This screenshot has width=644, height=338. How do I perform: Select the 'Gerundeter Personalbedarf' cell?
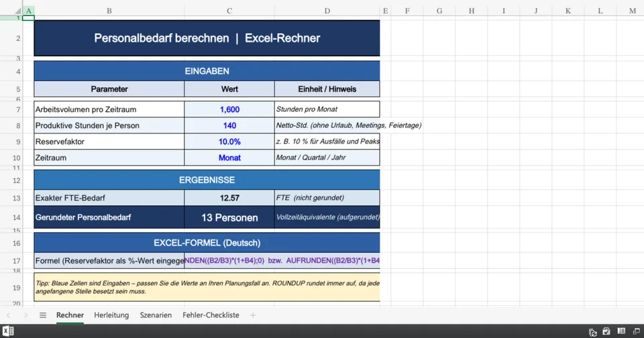(109, 217)
